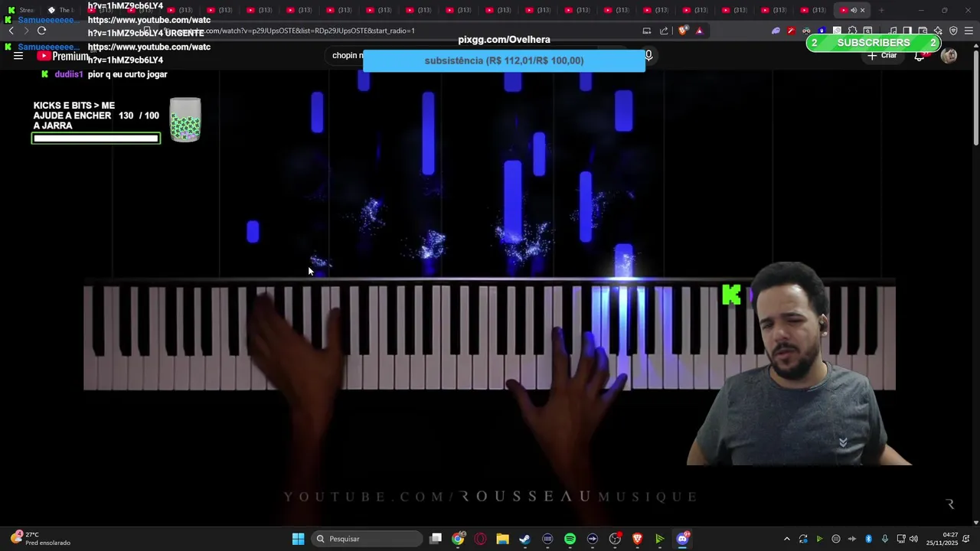Image resolution: width=980 pixels, height=551 pixels.
Task: Open a new browser tab
Action: coord(881,10)
